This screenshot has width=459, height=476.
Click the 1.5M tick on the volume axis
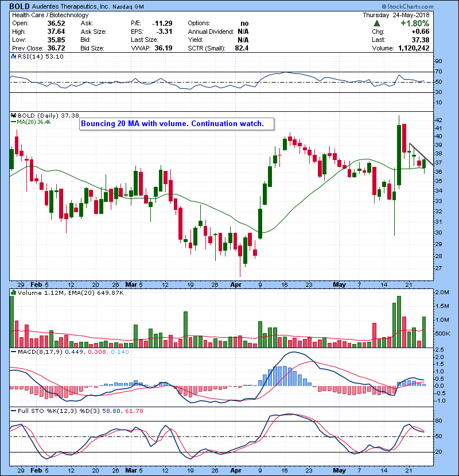click(442, 306)
